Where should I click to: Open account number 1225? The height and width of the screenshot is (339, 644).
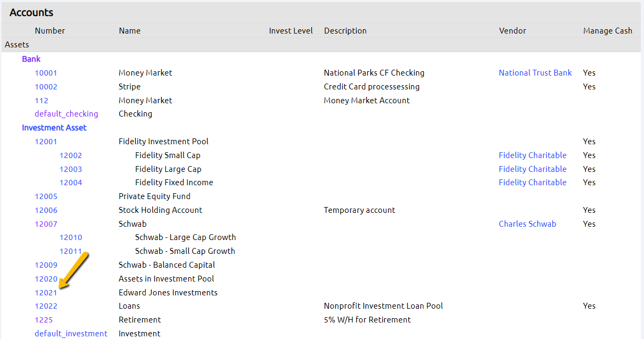(x=44, y=320)
